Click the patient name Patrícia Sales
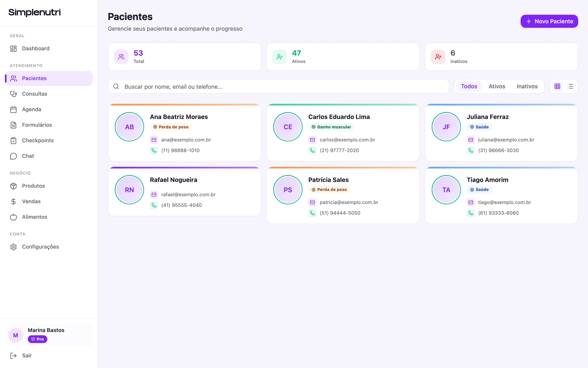Viewport: 588px width, 368px height. pos(329,180)
